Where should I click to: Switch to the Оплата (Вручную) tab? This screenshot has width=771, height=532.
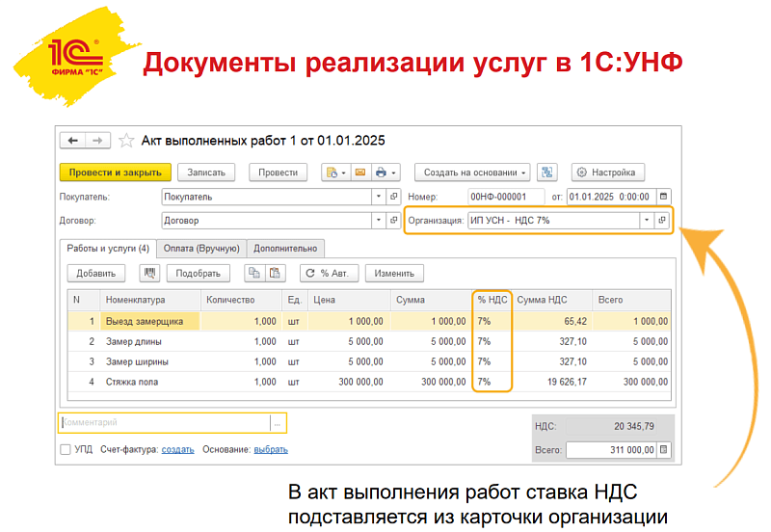pyautogui.click(x=201, y=249)
